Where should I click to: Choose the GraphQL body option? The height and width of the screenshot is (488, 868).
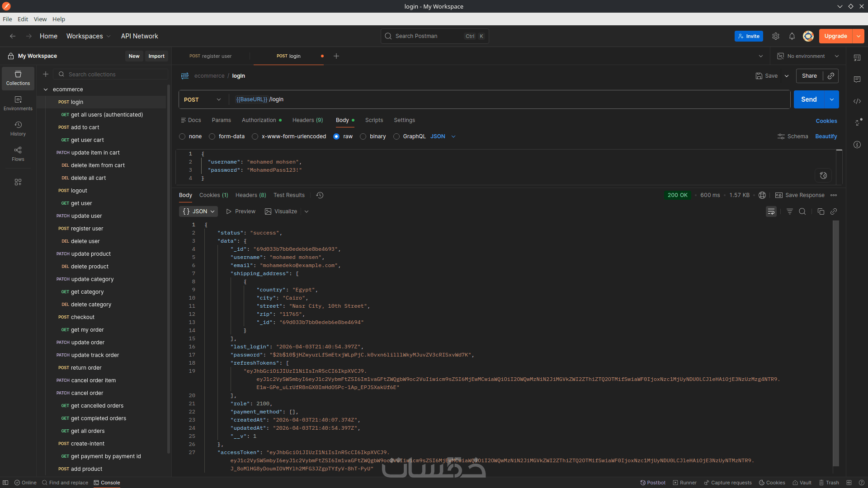click(396, 136)
